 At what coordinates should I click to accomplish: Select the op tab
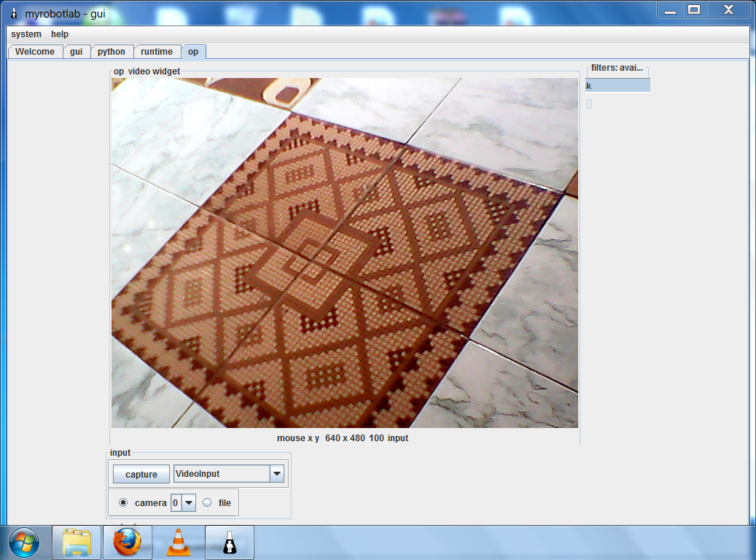(193, 52)
